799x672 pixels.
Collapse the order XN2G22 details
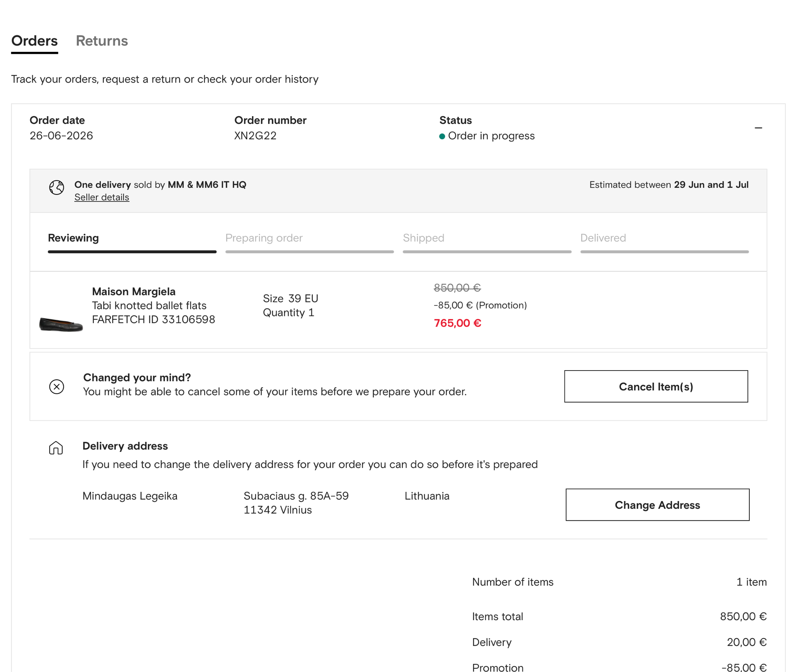[758, 128]
